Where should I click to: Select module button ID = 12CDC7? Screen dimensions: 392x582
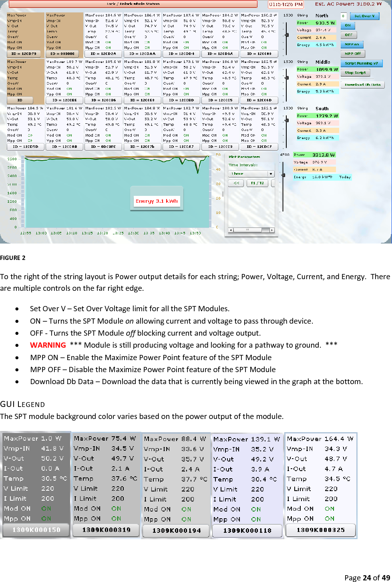click(259, 147)
